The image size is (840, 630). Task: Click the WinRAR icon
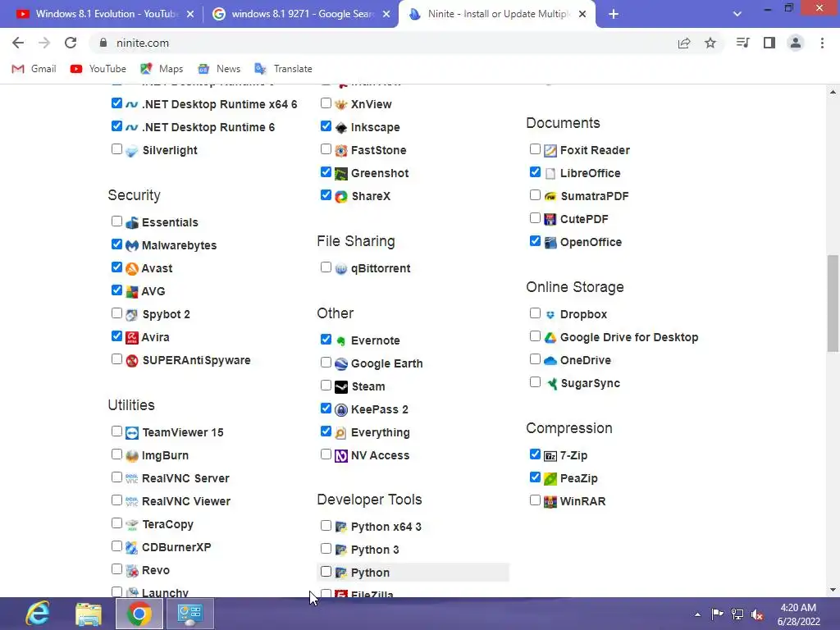[550, 502]
